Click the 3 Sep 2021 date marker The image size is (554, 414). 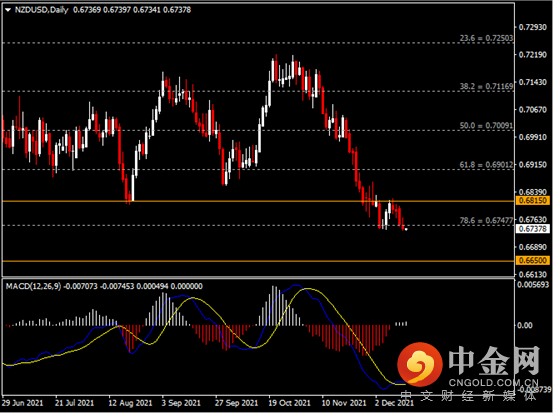[x=181, y=403]
